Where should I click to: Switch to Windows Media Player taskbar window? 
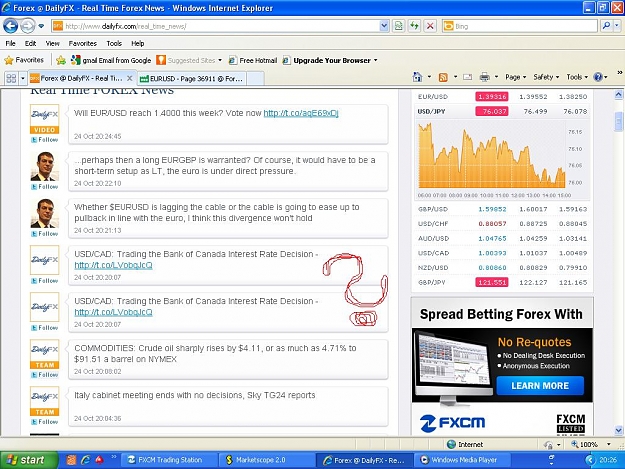tap(462, 460)
